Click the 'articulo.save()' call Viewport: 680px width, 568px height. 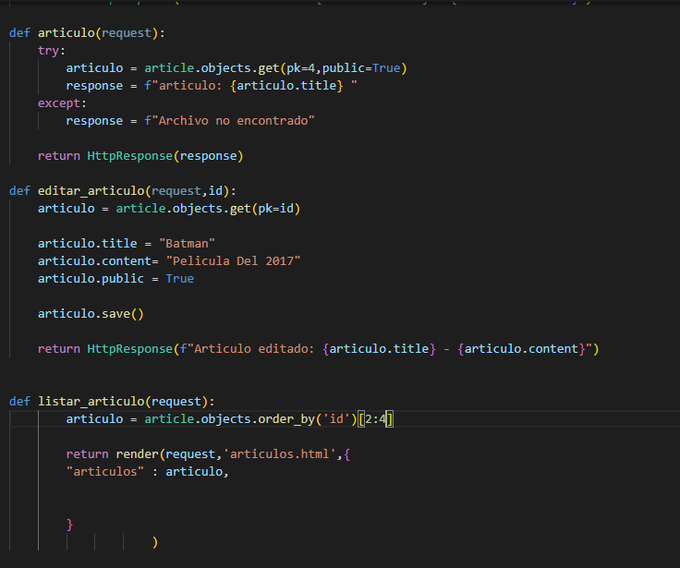point(91,313)
